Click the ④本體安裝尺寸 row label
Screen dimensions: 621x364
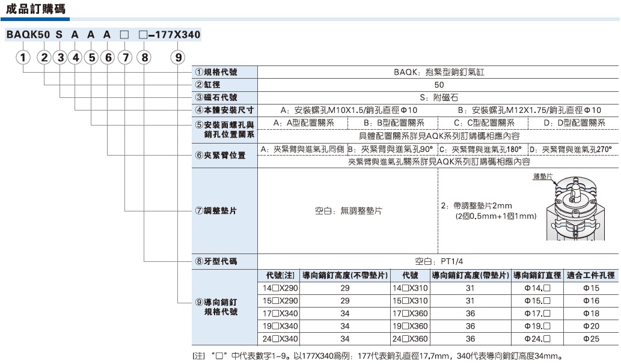(x=224, y=110)
